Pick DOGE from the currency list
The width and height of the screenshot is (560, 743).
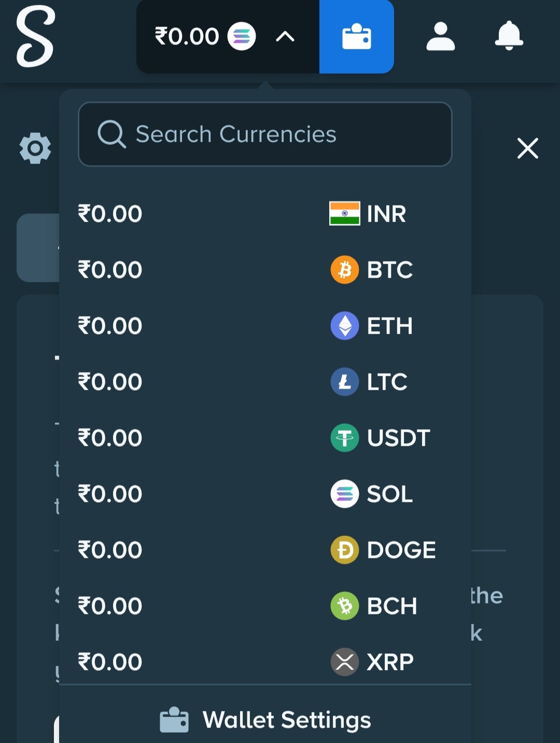pos(401,550)
